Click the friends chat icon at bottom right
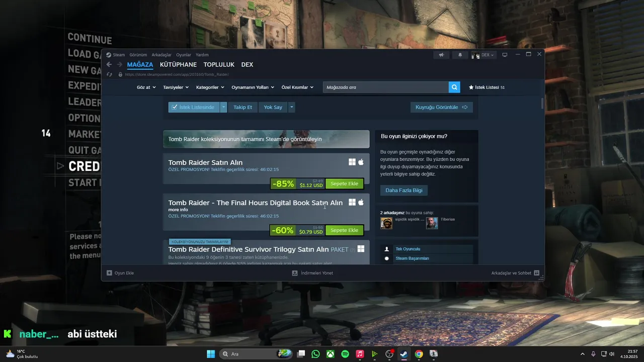Image resolution: width=644 pixels, height=362 pixels. [536, 273]
